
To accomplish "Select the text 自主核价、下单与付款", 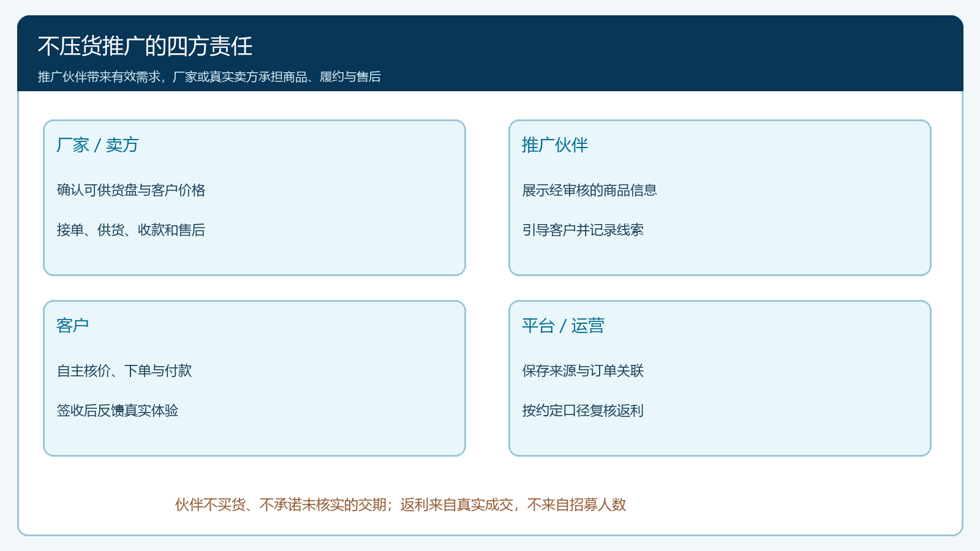I will (x=124, y=371).
